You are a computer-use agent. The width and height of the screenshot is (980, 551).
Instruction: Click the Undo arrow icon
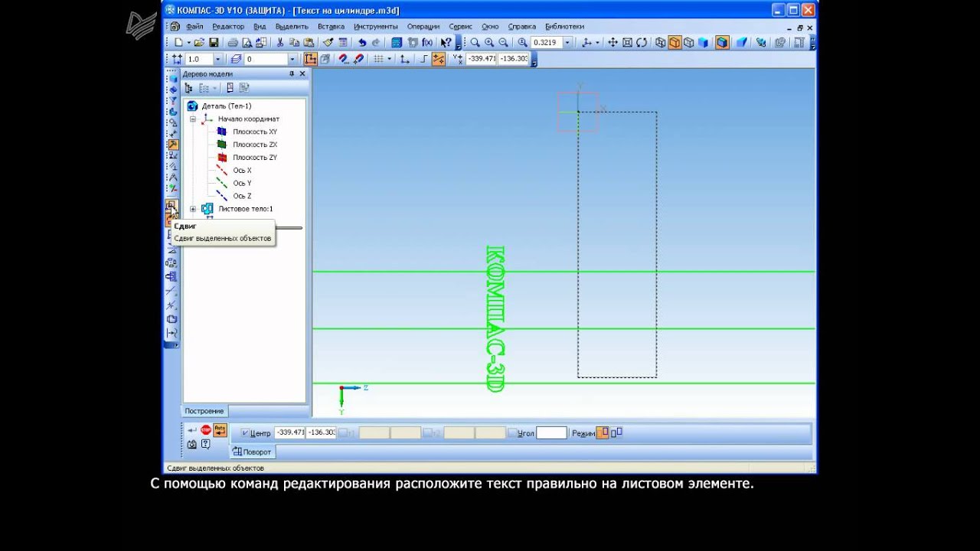click(x=362, y=43)
